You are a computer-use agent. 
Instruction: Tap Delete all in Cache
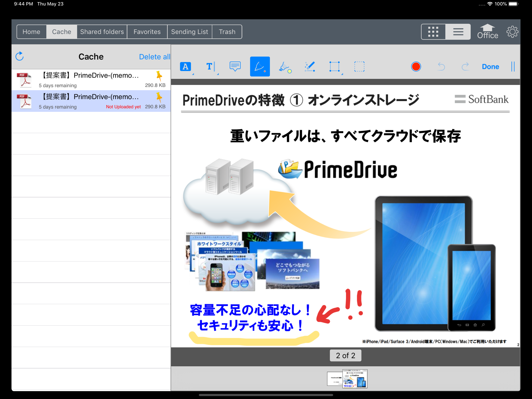(x=154, y=57)
